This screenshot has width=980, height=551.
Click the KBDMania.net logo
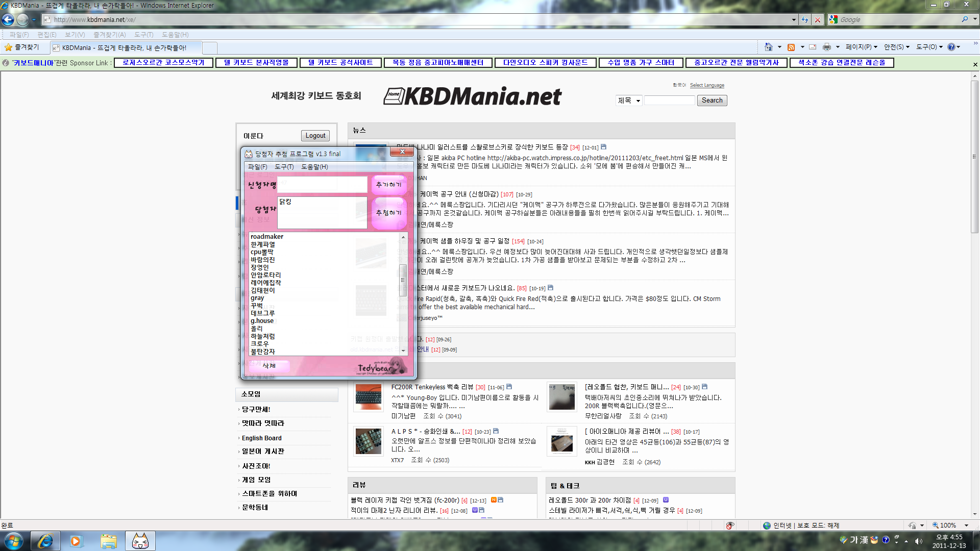pyautogui.click(x=472, y=96)
